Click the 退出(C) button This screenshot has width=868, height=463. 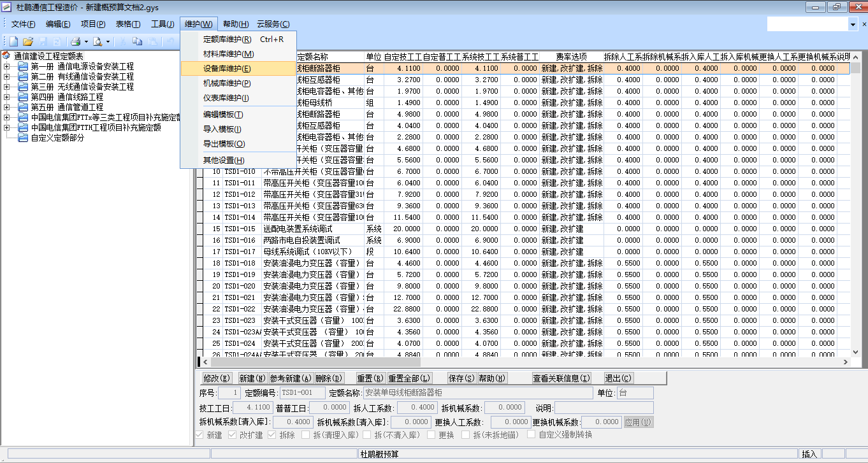618,378
